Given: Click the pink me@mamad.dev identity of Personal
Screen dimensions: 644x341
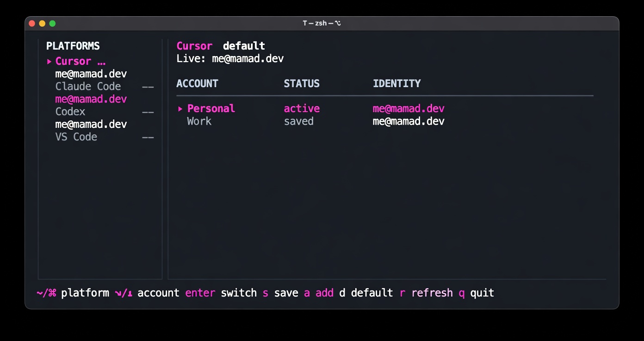Looking at the screenshot, I should click(x=409, y=108).
